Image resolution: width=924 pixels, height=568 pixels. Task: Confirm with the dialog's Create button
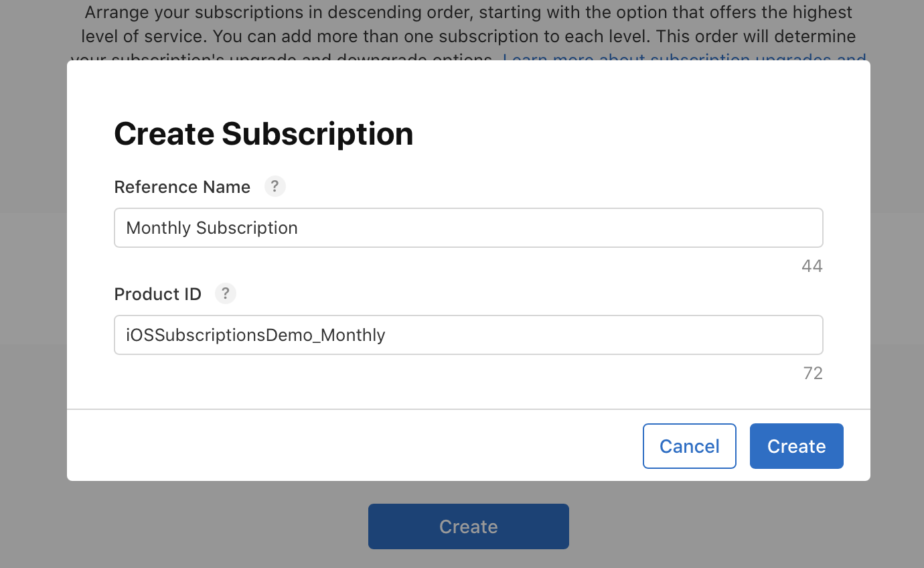tap(796, 446)
